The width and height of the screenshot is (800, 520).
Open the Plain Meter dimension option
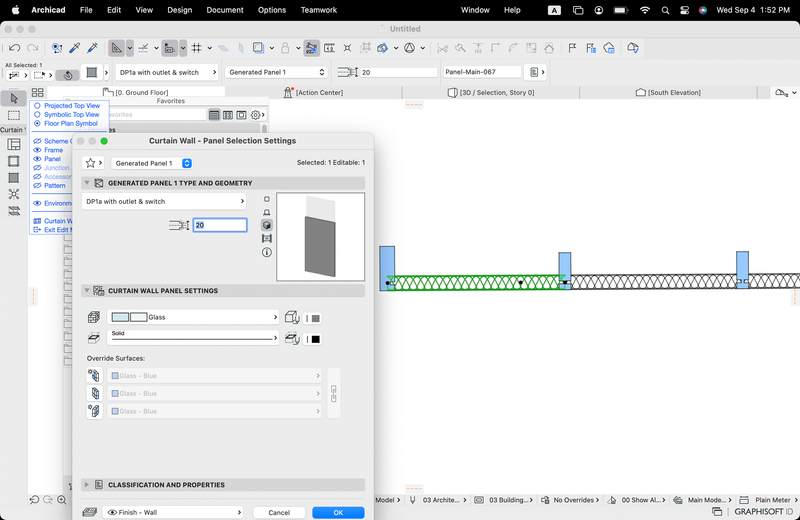[x=767, y=500]
